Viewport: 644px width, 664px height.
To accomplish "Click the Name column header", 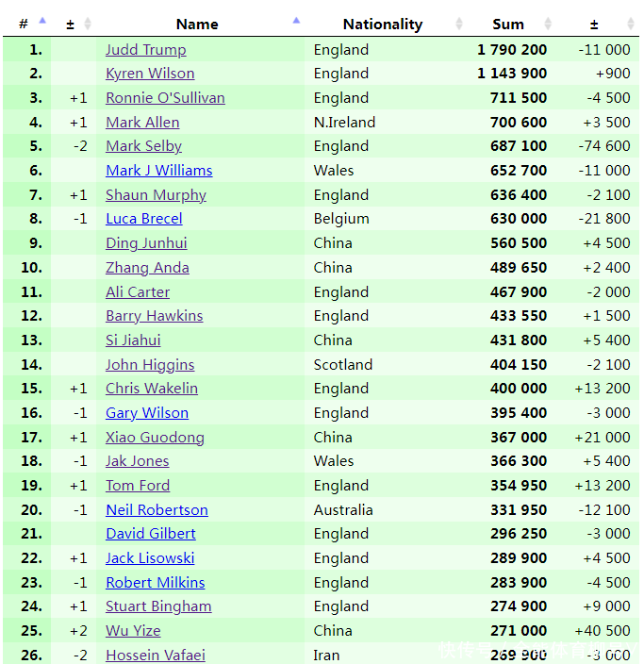I will coord(197,25).
